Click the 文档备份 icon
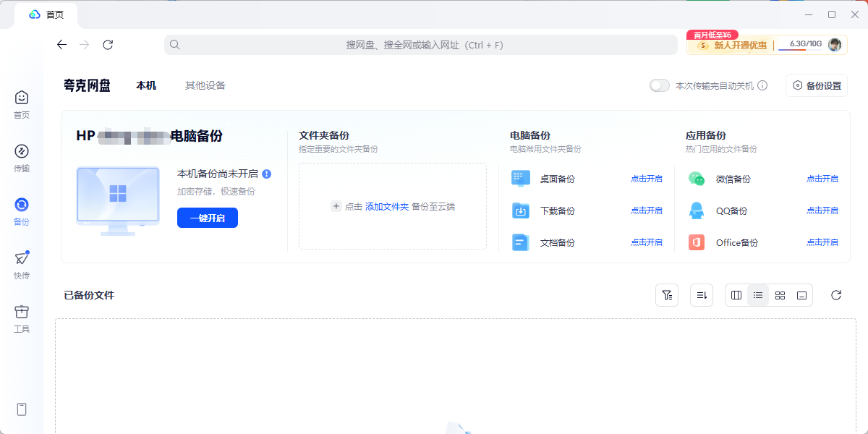 click(521, 242)
